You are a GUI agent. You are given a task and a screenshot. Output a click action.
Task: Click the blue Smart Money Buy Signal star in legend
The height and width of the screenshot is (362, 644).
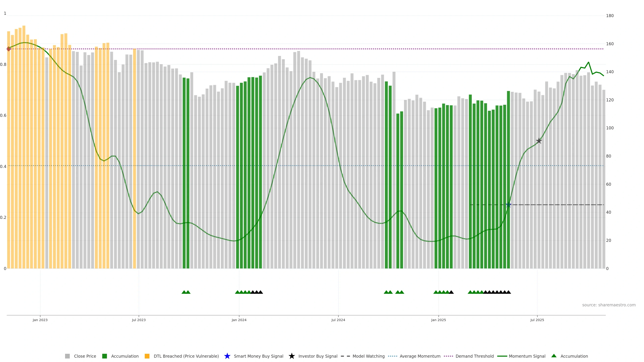227,356
